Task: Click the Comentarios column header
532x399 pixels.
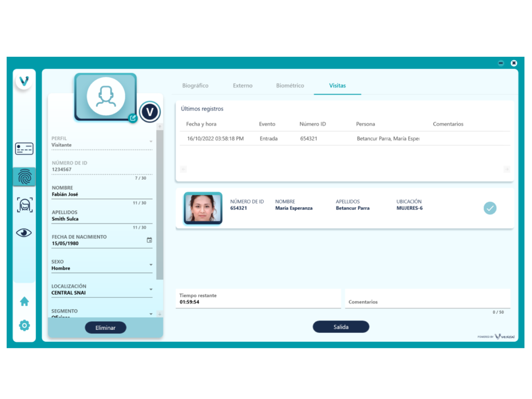Action: pos(448,124)
